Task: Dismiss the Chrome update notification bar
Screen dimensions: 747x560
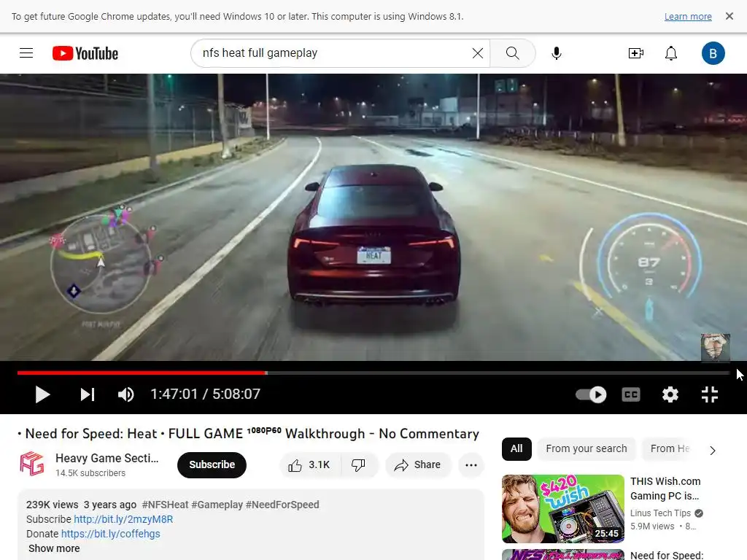Action: pyautogui.click(x=729, y=16)
